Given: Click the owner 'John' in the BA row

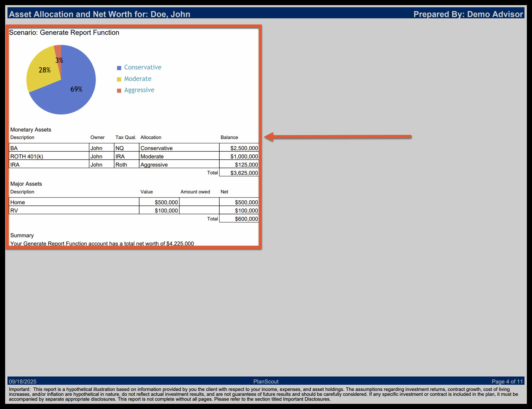Looking at the screenshot, I should click(96, 148).
